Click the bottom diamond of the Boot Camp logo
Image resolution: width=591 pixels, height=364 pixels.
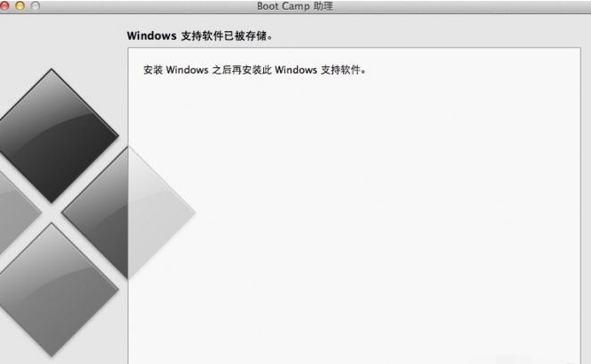click(51, 290)
